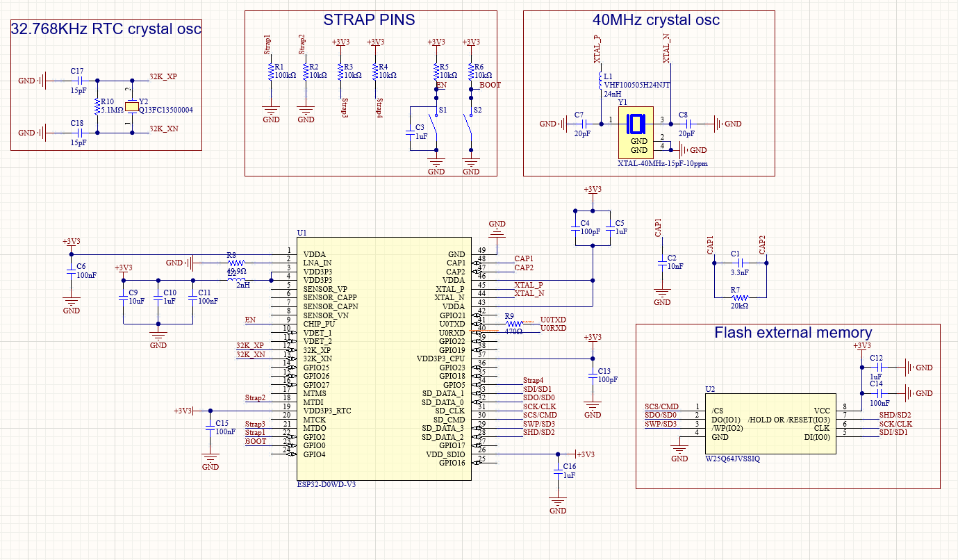Select resistor R4 above the Strap4 label

375,72
